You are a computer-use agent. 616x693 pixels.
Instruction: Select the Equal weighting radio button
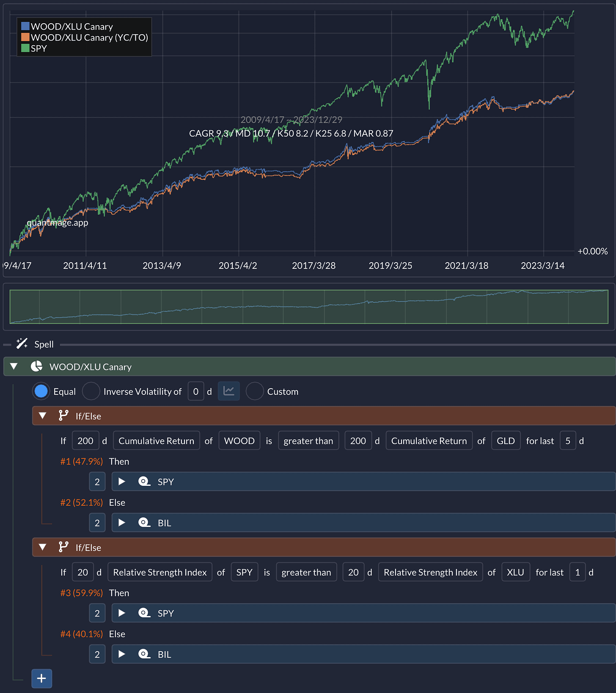tap(41, 391)
